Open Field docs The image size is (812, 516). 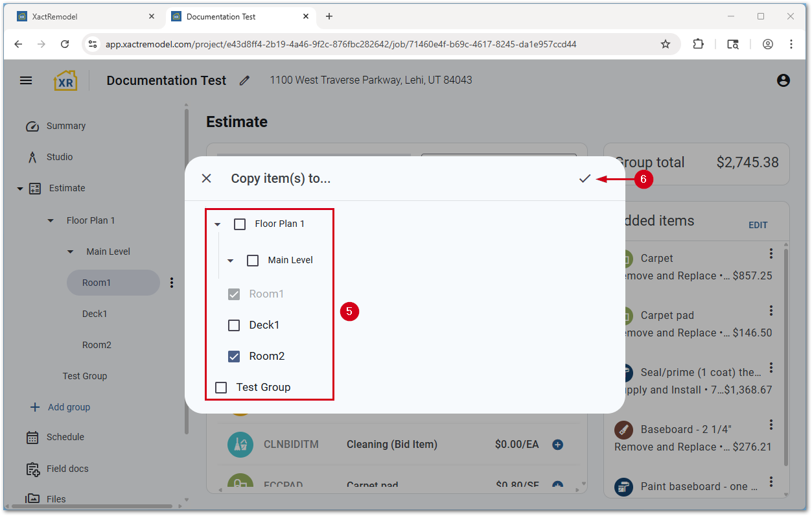(x=67, y=468)
